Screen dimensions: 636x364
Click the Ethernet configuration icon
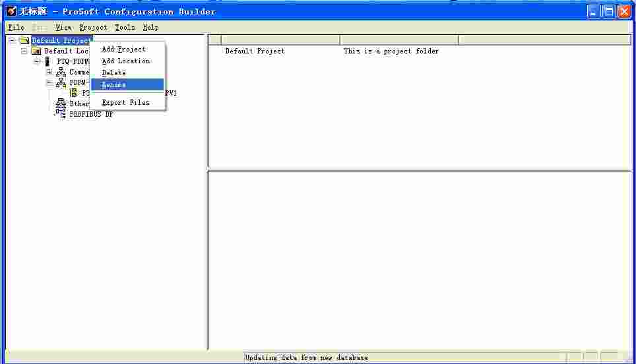click(61, 104)
